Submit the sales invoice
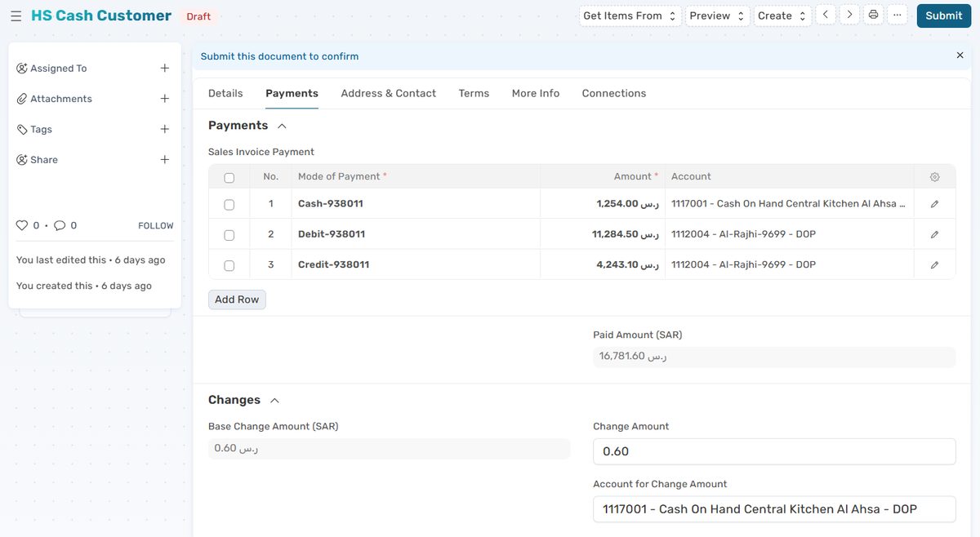 pos(943,16)
